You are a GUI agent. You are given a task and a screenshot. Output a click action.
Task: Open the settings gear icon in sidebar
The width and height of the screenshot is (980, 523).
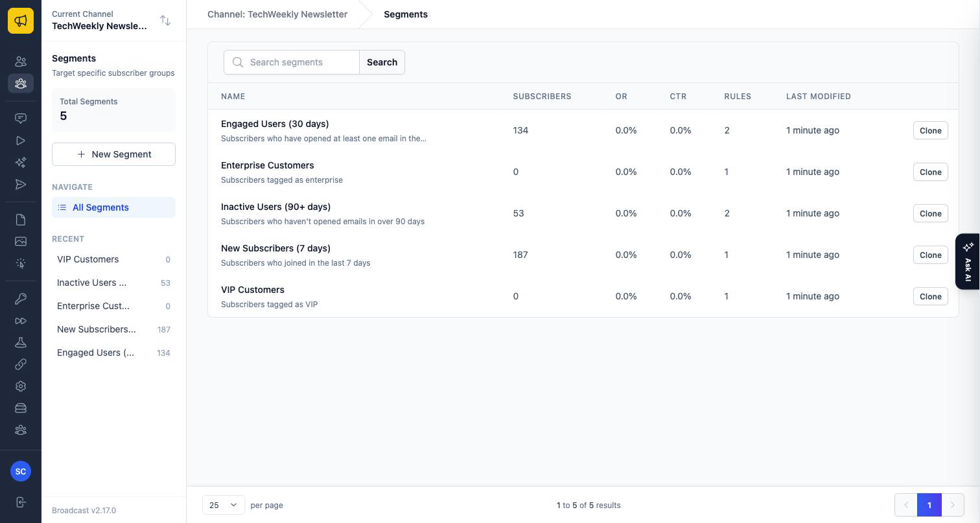[21, 386]
